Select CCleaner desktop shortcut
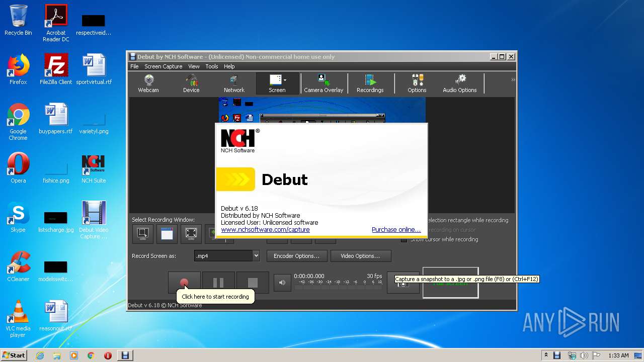The width and height of the screenshot is (644, 362). [x=18, y=266]
